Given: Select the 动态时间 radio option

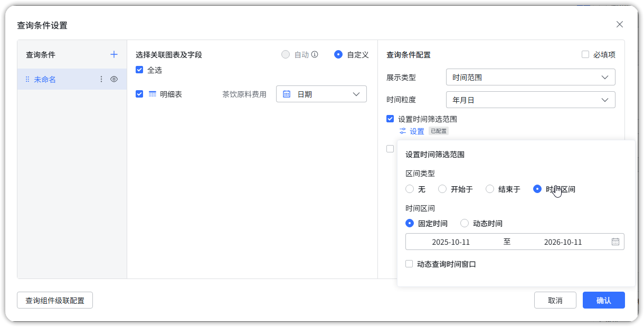Looking at the screenshot, I should pos(465,223).
